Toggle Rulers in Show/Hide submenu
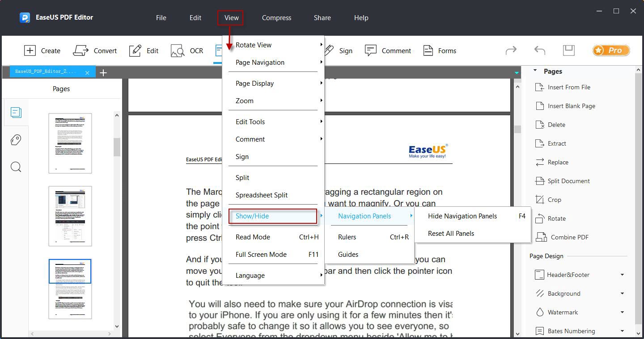This screenshot has width=644, height=339. [x=369, y=237]
